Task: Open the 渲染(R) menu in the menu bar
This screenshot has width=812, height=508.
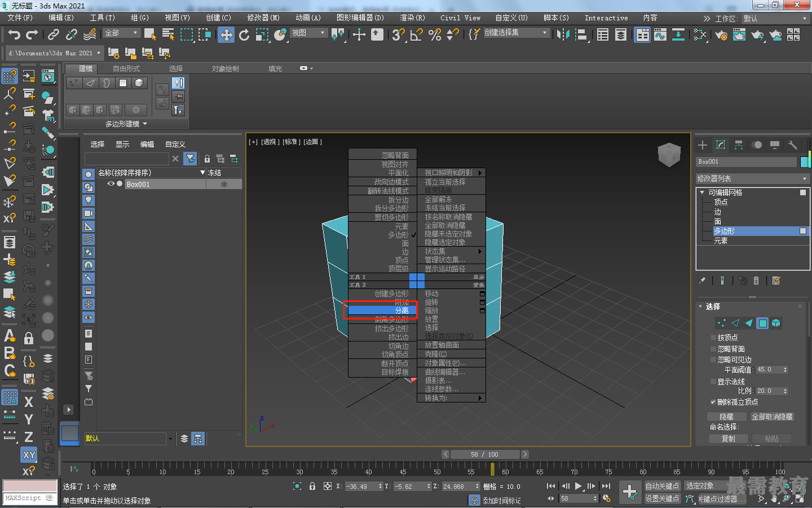Action: click(x=412, y=18)
